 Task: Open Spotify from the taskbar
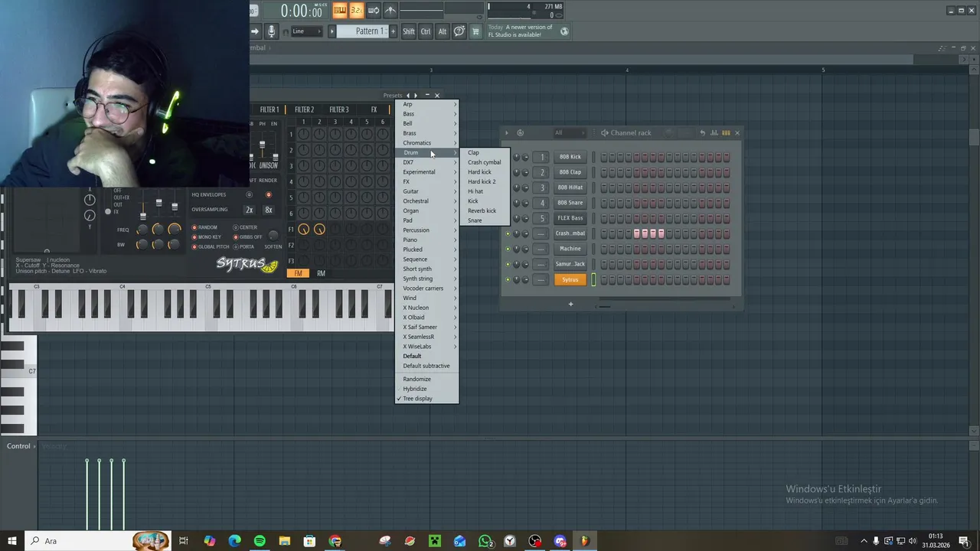[260, 541]
